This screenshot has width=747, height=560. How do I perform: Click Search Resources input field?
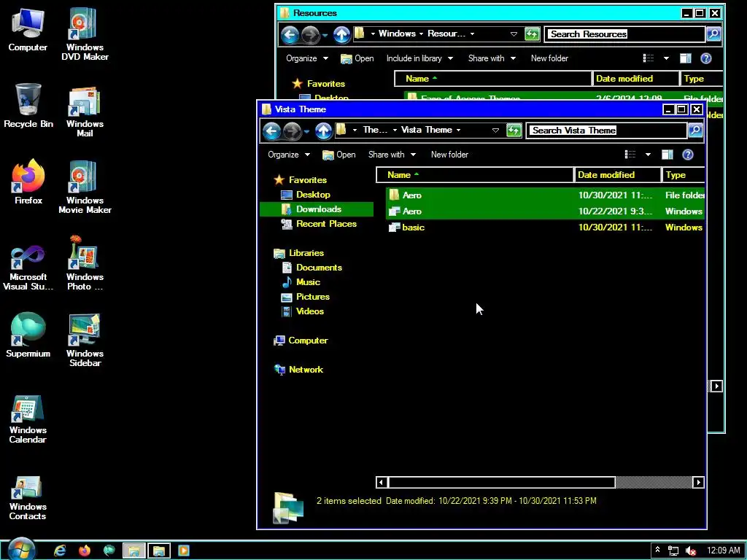point(624,34)
